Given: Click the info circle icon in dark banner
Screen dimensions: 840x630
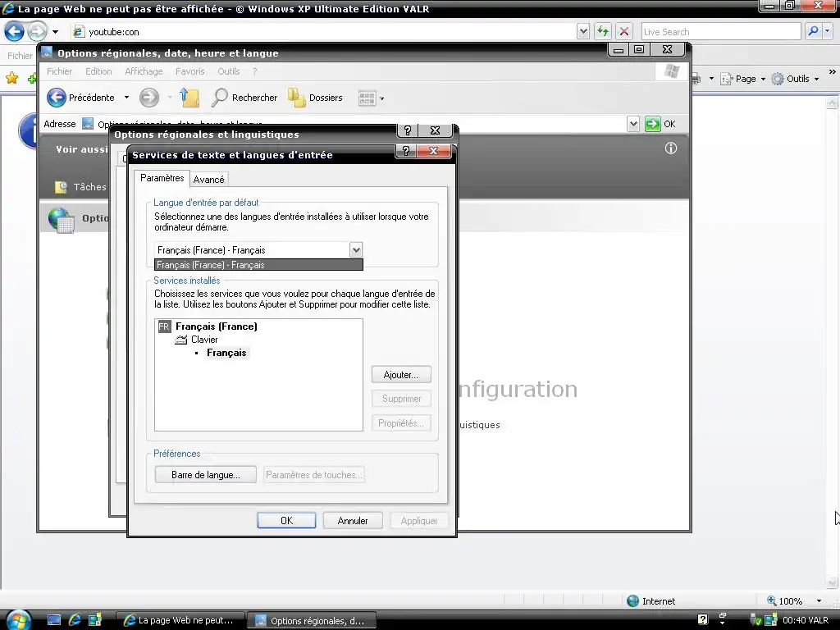Looking at the screenshot, I should click(x=671, y=148).
